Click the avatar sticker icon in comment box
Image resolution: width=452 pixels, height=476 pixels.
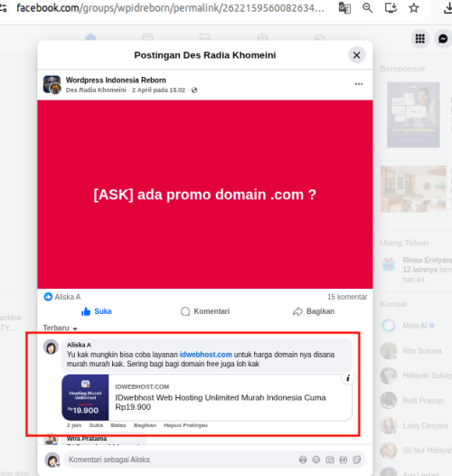tap(303, 460)
